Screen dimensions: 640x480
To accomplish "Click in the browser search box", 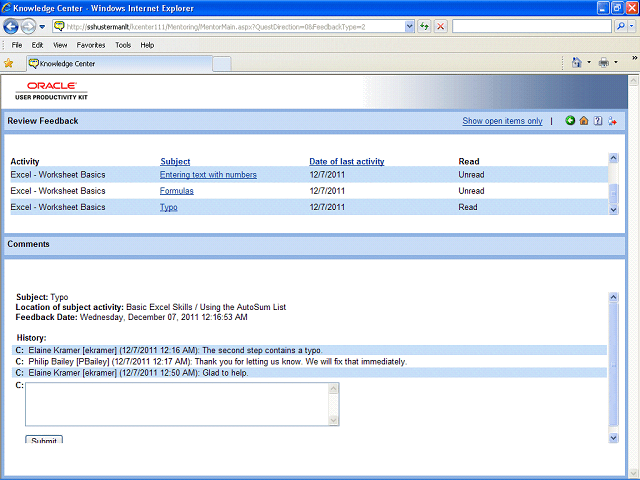I will [x=532, y=27].
